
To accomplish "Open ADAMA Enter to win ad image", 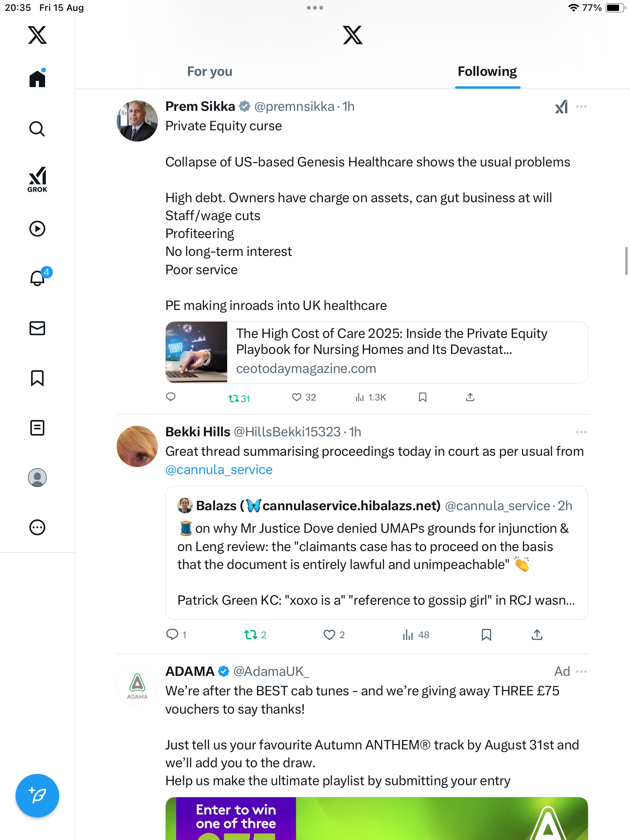I will pyautogui.click(x=376, y=819).
